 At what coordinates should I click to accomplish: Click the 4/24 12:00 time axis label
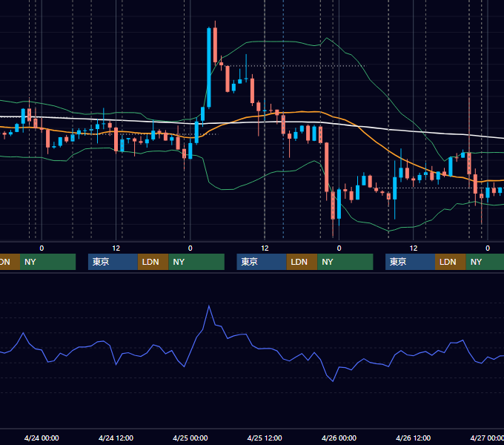pyautogui.click(x=116, y=438)
